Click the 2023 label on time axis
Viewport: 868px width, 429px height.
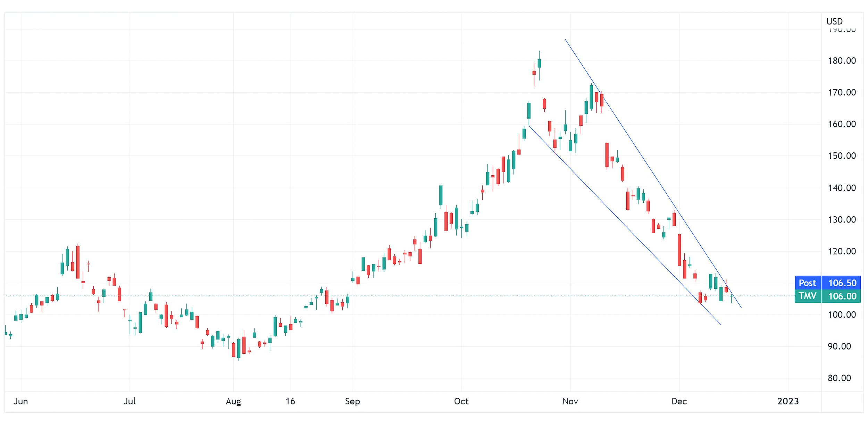pos(788,402)
